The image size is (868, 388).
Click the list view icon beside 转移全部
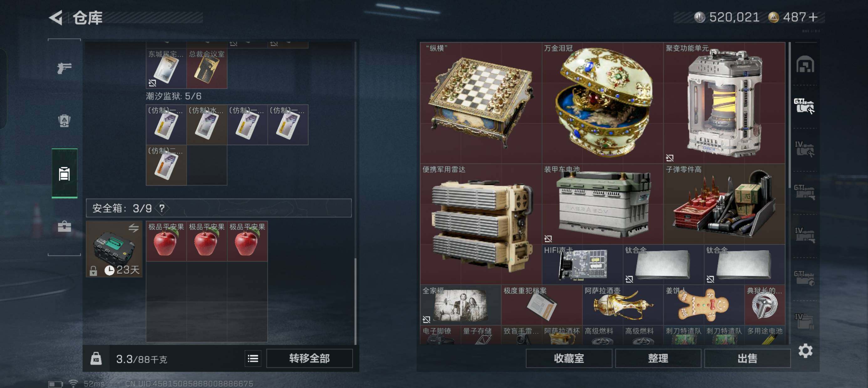coord(253,358)
